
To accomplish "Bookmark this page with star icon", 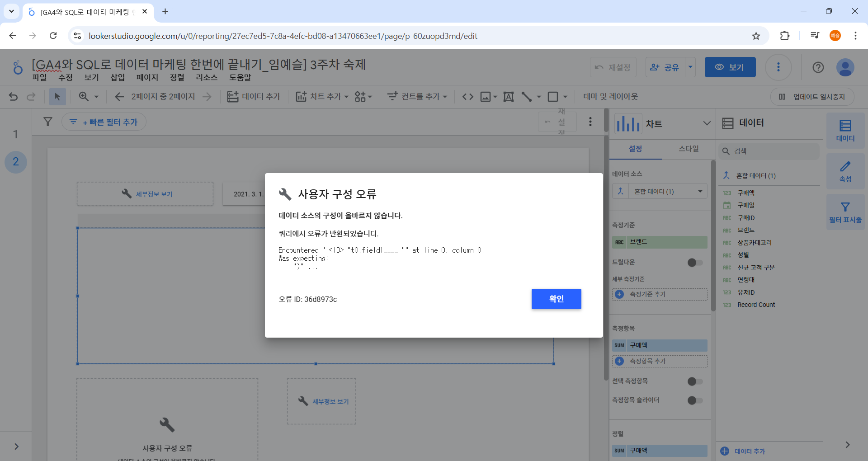I will (x=756, y=36).
